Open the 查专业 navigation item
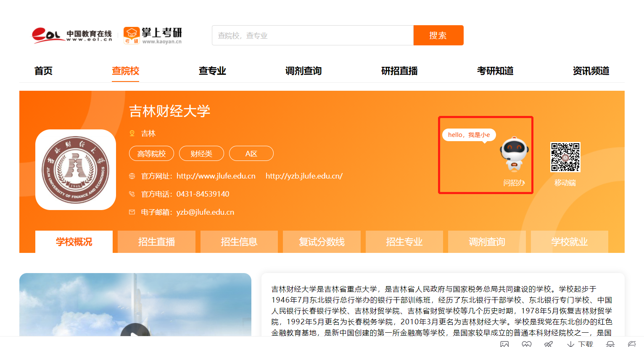The width and height of the screenshot is (644, 347). click(212, 71)
